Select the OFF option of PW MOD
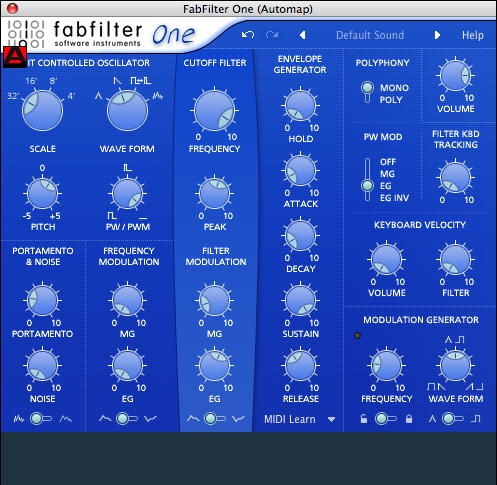The image size is (497, 485). (388, 162)
